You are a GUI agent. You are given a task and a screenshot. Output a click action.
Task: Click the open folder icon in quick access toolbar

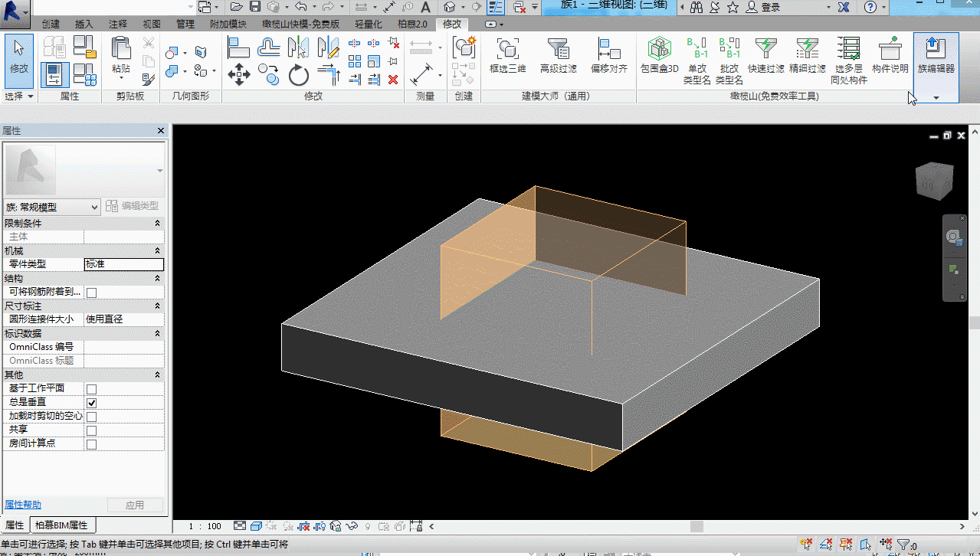click(237, 7)
